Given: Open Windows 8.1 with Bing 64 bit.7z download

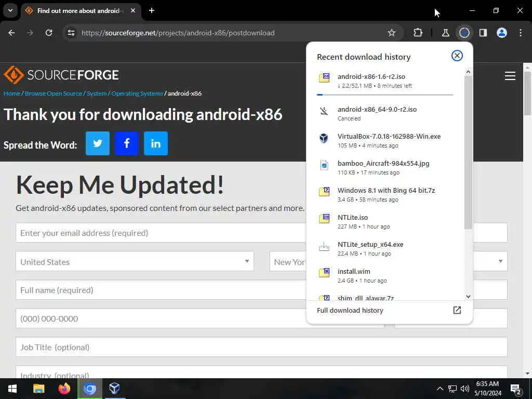Looking at the screenshot, I should point(385,194).
